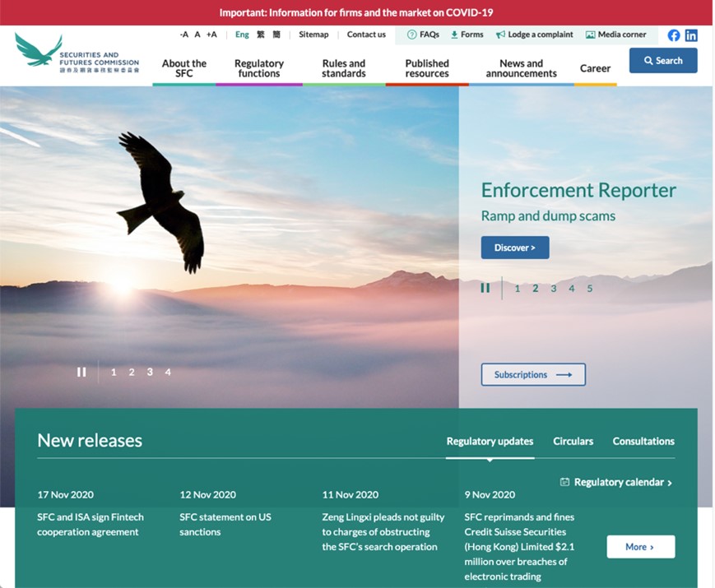Go to Enforcement Reporter carousel slide 4
This screenshot has width=715, height=588.
(x=571, y=288)
